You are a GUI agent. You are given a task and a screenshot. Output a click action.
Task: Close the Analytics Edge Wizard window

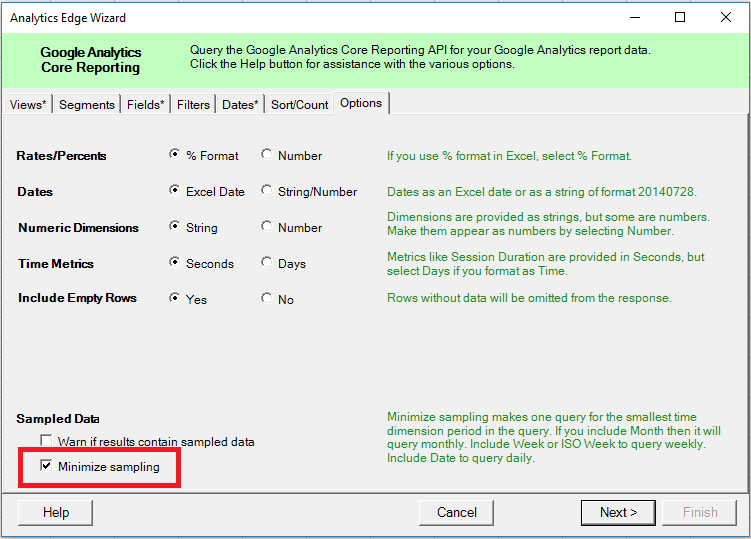coord(726,18)
